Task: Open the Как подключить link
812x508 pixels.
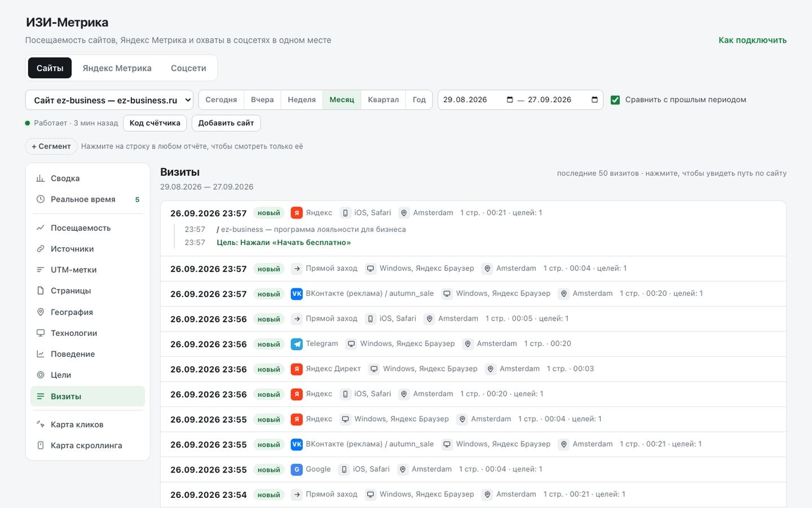Action: pos(752,40)
